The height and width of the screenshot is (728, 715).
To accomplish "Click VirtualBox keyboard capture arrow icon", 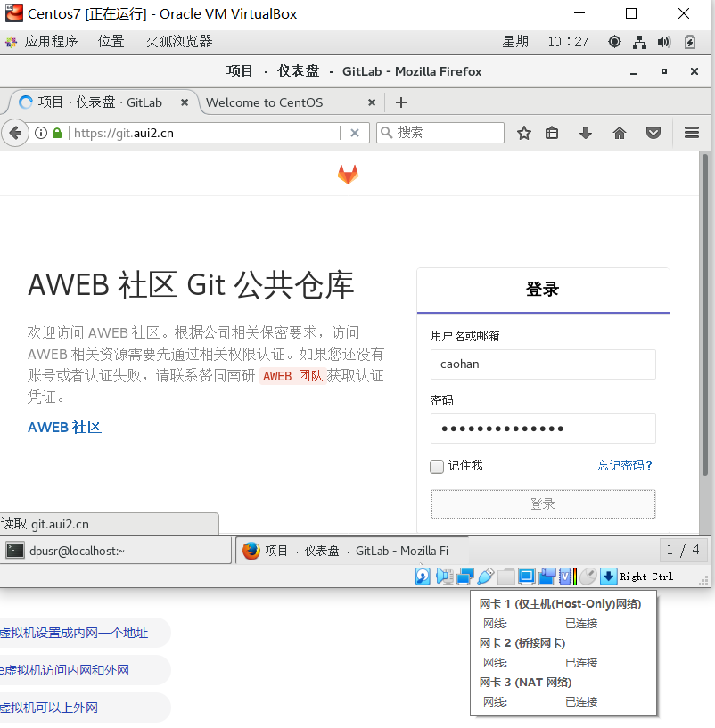I will [608, 577].
